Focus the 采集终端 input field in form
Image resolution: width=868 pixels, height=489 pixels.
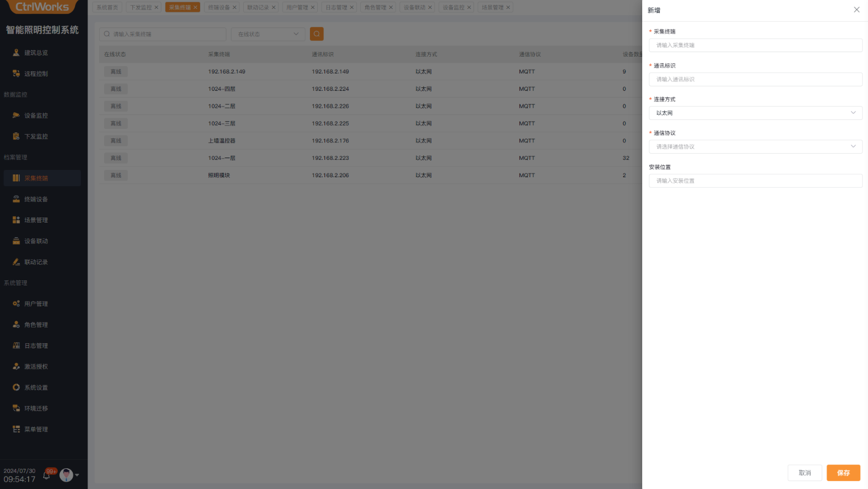coord(755,45)
